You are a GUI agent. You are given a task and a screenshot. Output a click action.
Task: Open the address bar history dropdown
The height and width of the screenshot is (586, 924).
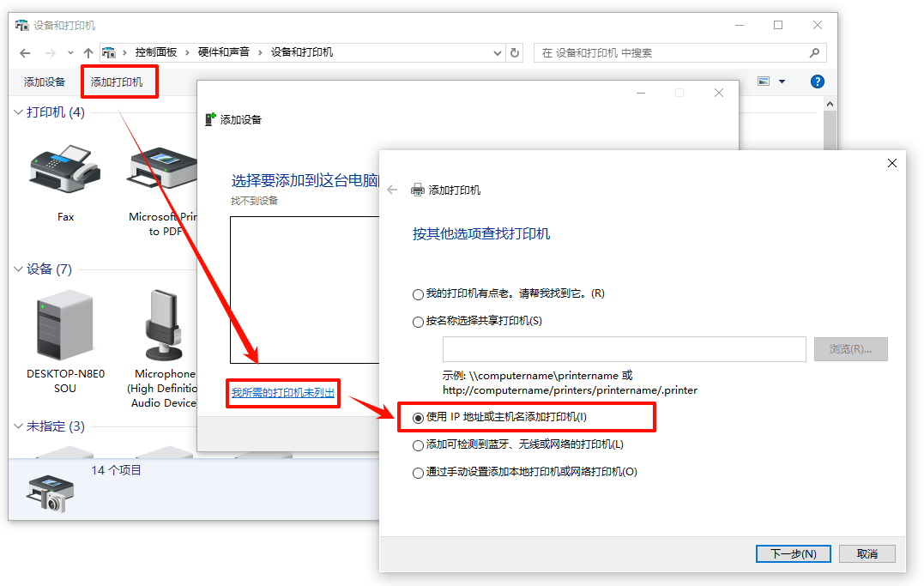(x=498, y=52)
